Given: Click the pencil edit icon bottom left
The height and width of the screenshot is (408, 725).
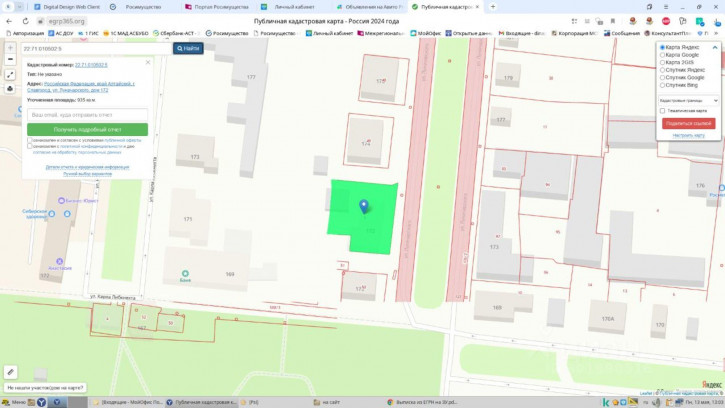Looking at the screenshot, I should (10, 372).
